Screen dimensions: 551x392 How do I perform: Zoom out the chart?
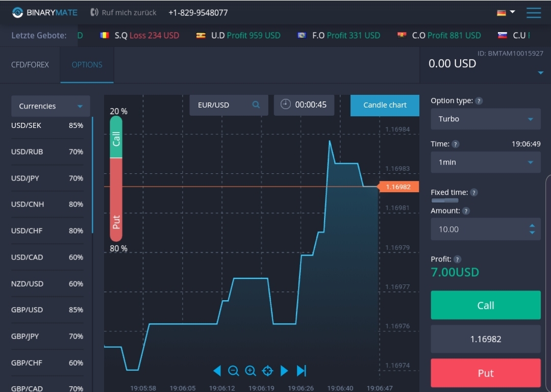click(x=233, y=371)
